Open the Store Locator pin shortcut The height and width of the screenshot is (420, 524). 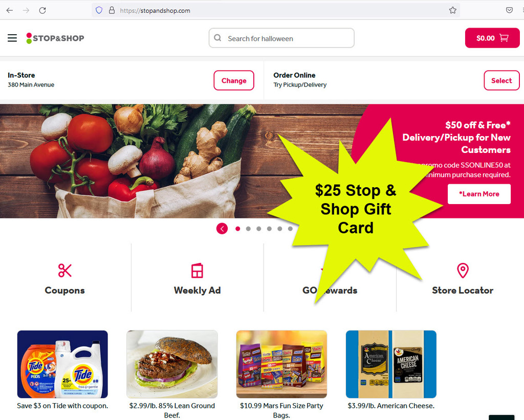[463, 279]
